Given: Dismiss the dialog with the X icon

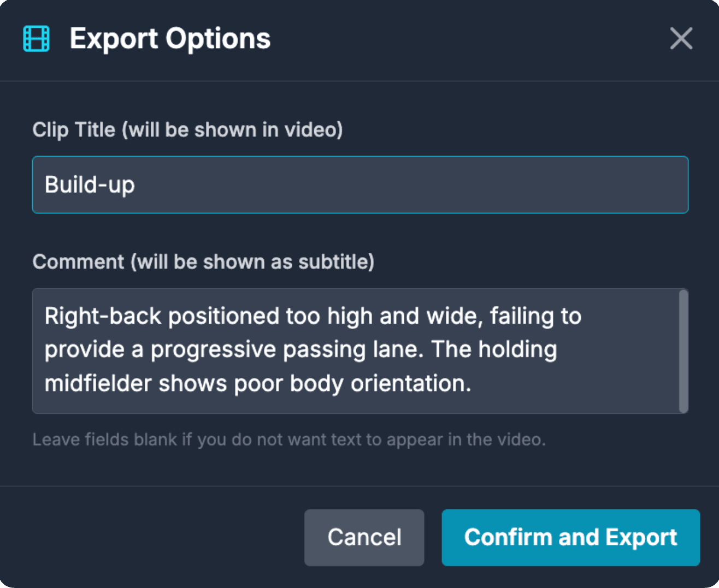Looking at the screenshot, I should pyautogui.click(x=681, y=39).
